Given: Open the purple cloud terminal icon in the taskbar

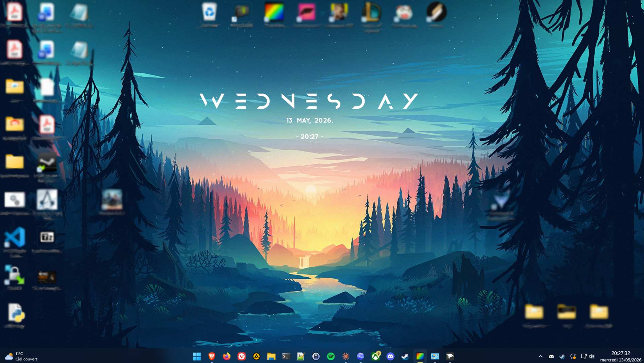Looking at the screenshot, I should coord(361,356).
